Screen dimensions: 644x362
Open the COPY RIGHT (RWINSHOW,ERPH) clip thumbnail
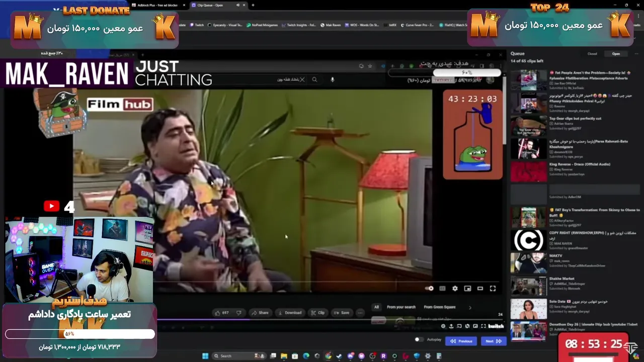pos(528,240)
